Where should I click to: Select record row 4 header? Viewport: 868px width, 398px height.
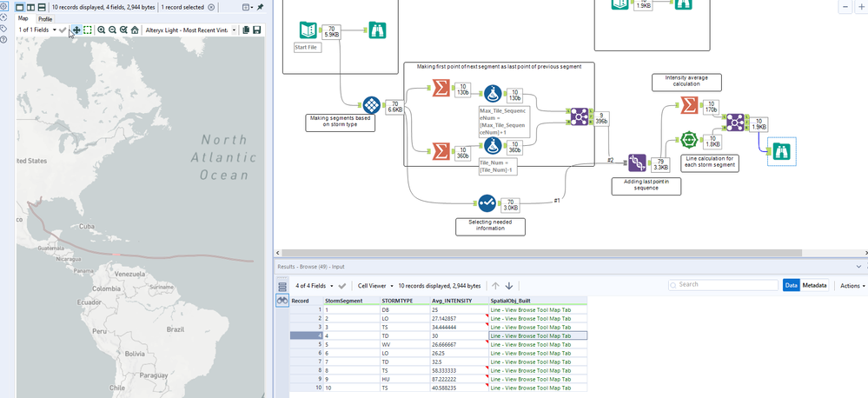point(306,335)
